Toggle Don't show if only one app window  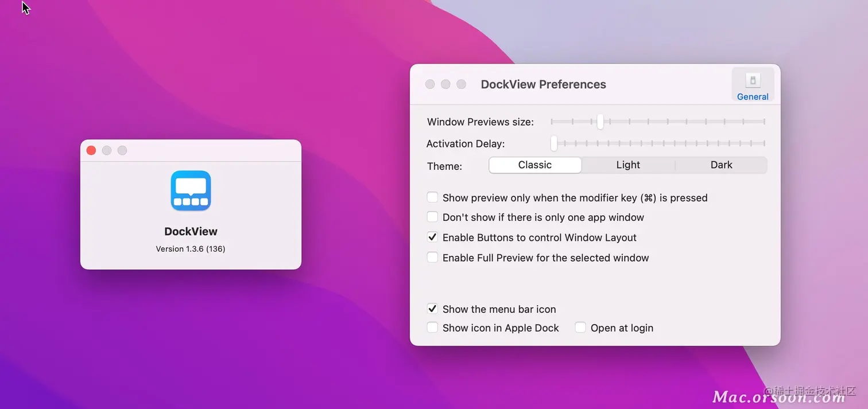(x=432, y=217)
